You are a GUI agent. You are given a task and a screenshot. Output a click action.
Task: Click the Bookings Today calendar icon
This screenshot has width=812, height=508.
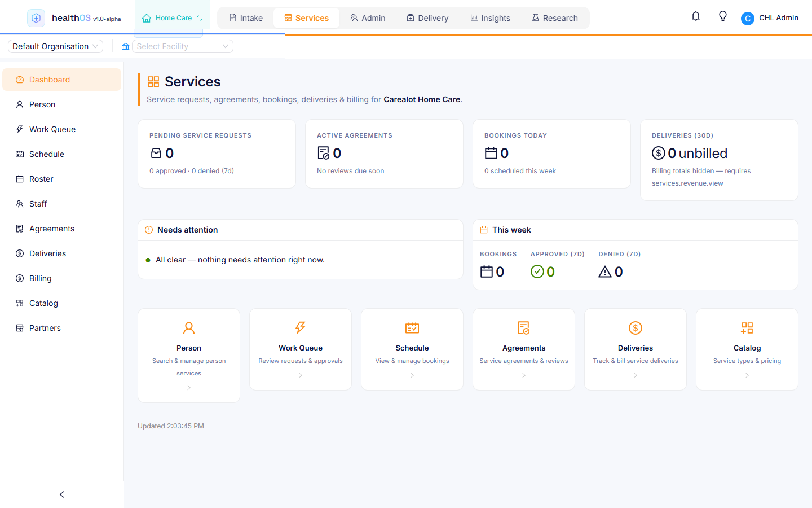pyautogui.click(x=491, y=153)
